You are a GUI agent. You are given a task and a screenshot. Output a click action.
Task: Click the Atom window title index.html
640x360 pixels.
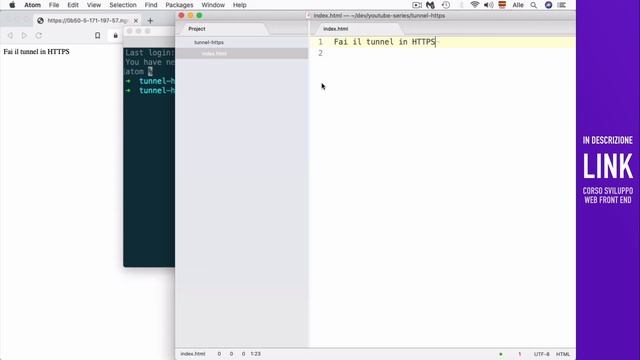click(379, 16)
